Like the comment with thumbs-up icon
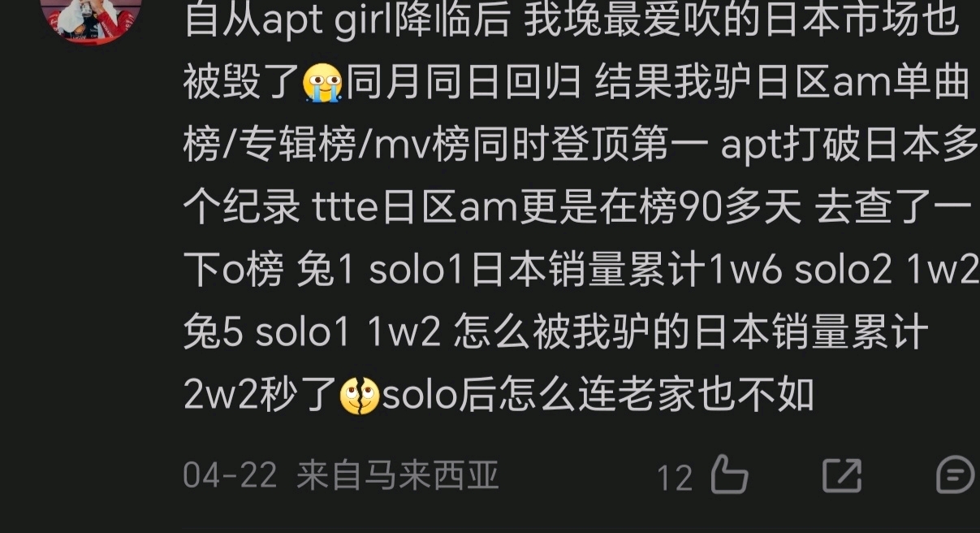 728,474
